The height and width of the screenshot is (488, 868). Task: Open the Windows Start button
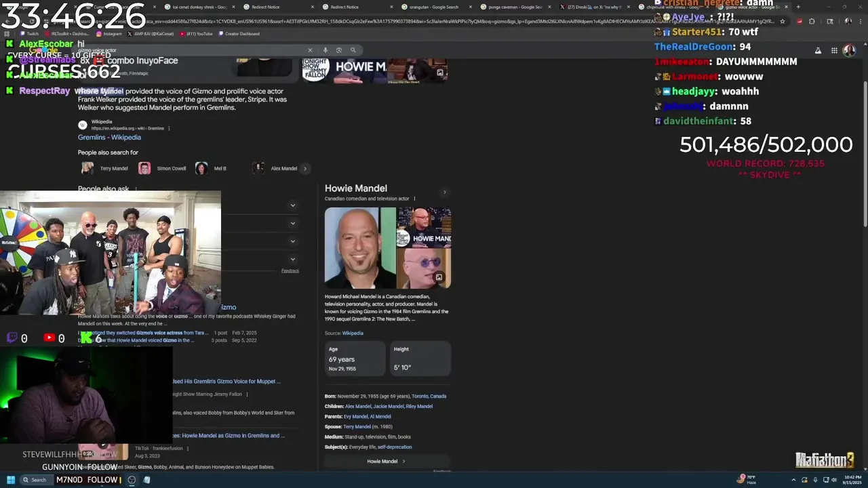11,480
